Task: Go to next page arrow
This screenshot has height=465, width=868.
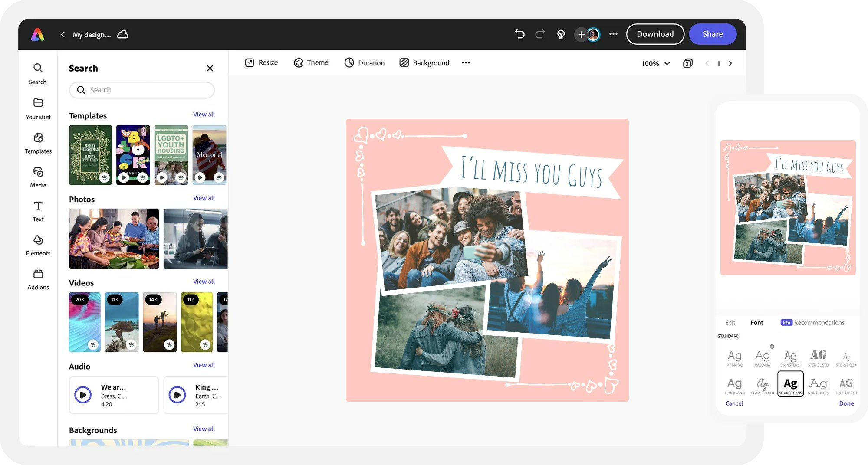Action: point(730,63)
